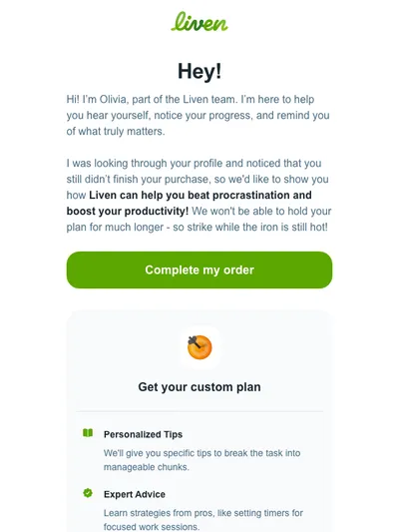The image size is (399, 532).
Task: Click the Expert Advice title
Action: pyautogui.click(x=135, y=494)
